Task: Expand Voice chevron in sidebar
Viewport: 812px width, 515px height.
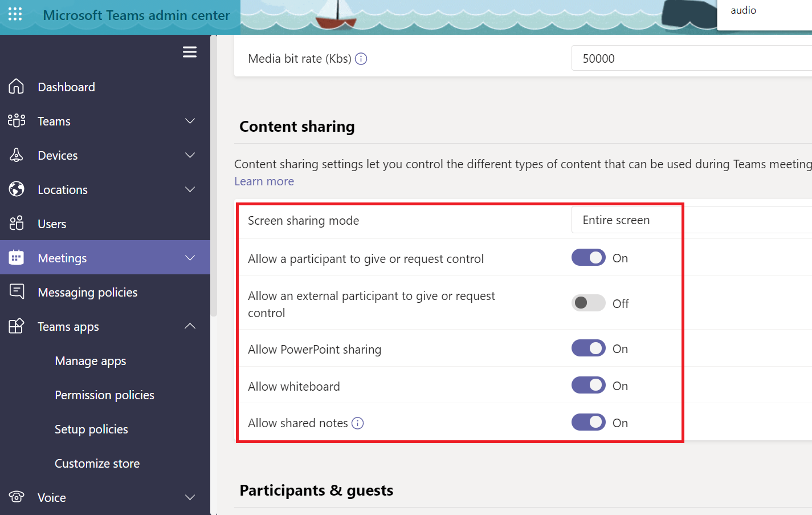Action: pyautogui.click(x=190, y=497)
